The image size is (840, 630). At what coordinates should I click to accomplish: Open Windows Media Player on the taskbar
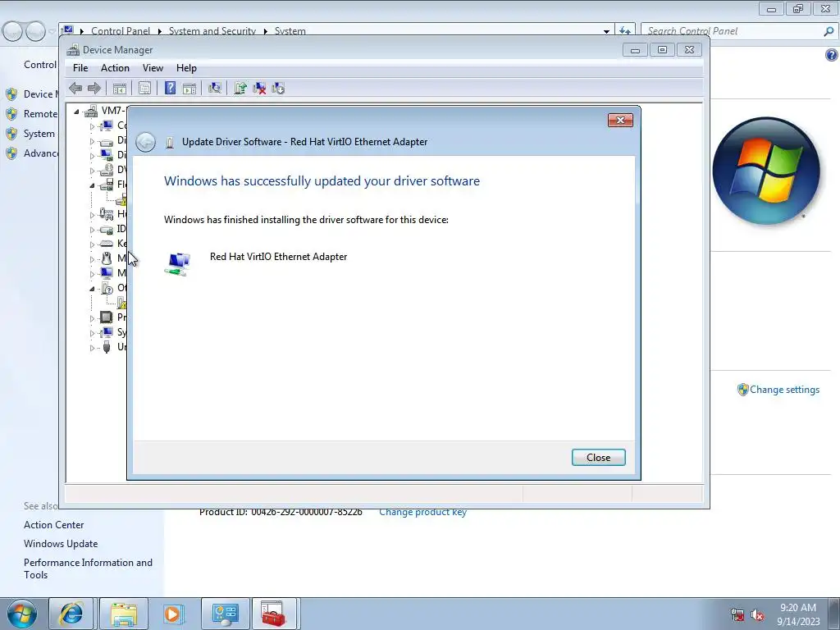click(174, 614)
